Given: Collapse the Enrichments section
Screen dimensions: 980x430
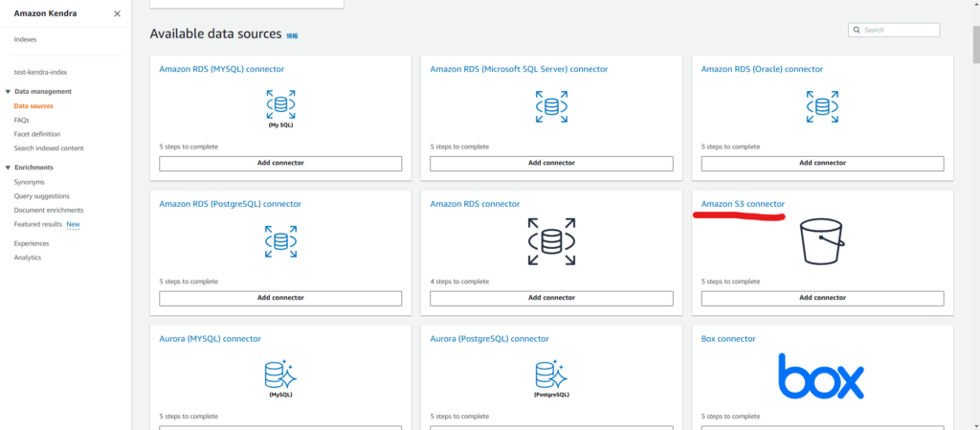Looking at the screenshot, I should tap(8, 168).
